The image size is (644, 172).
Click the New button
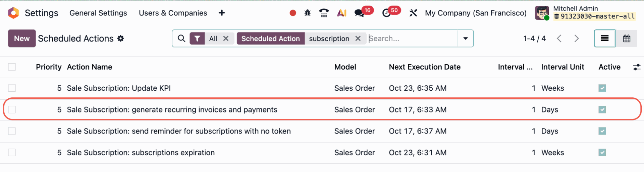pyautogui.click(x=22, y=38)
